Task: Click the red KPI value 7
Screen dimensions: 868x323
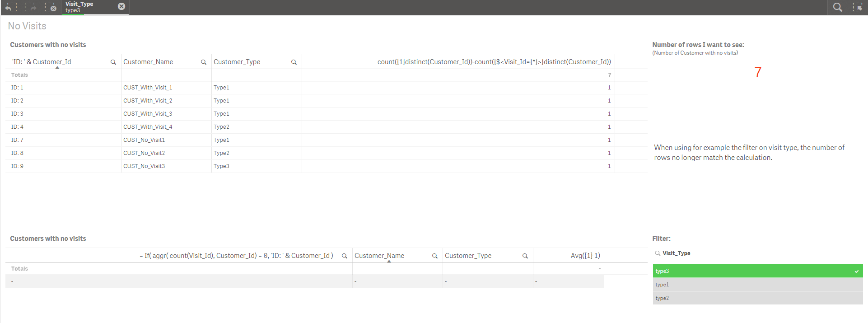Action: [758, 72]
